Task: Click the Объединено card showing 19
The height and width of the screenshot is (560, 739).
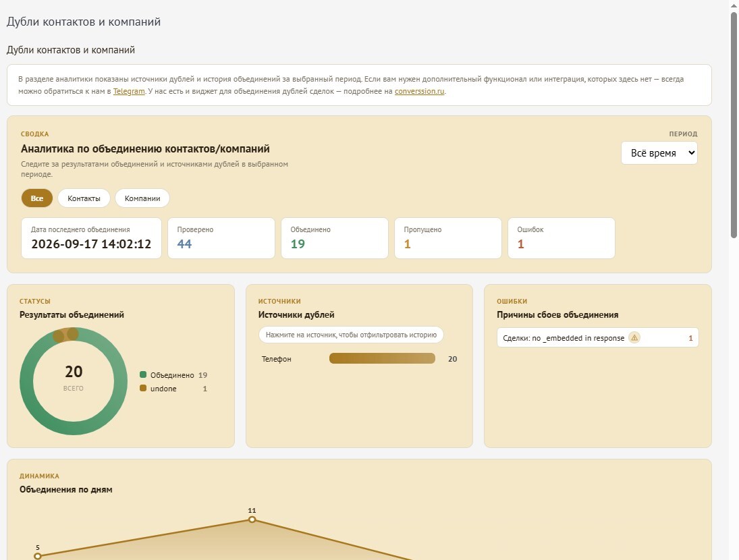Action: 335,238
